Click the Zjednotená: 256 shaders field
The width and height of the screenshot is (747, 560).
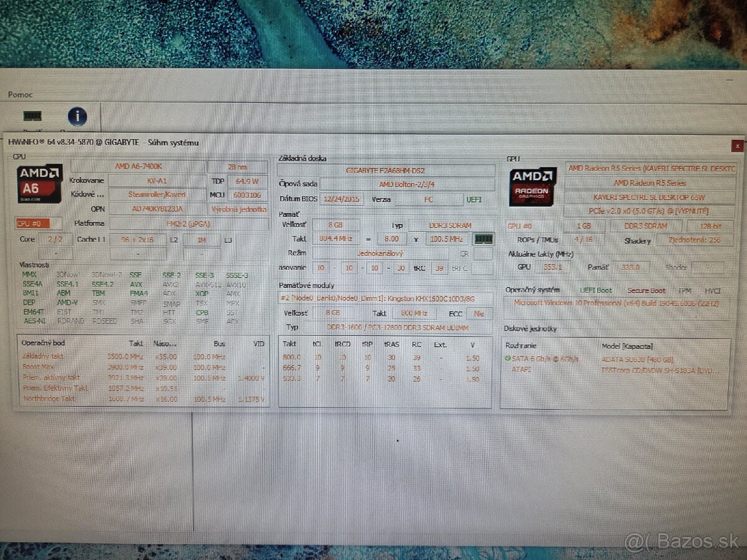click(x=695, y=241)
